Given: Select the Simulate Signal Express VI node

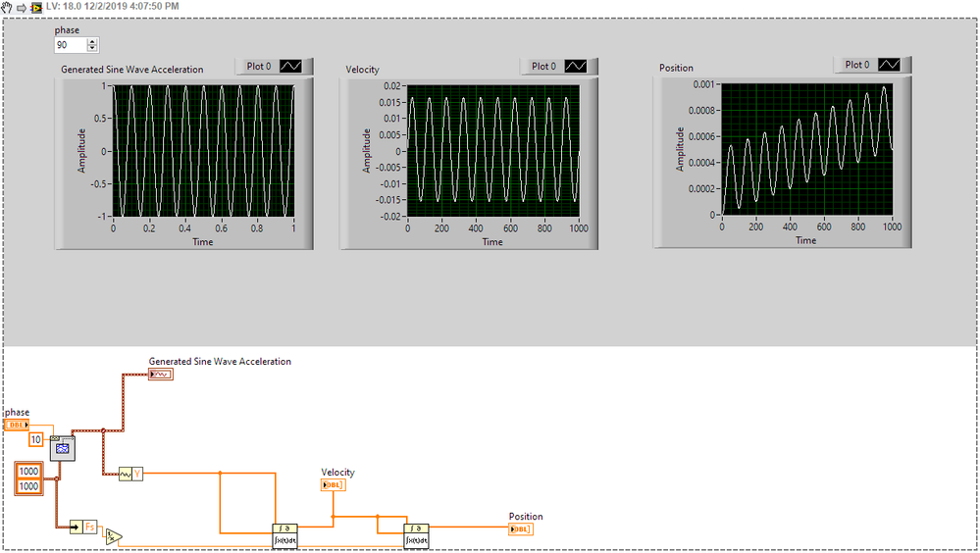Looking at the screenshot, I should tap(63, 448).
